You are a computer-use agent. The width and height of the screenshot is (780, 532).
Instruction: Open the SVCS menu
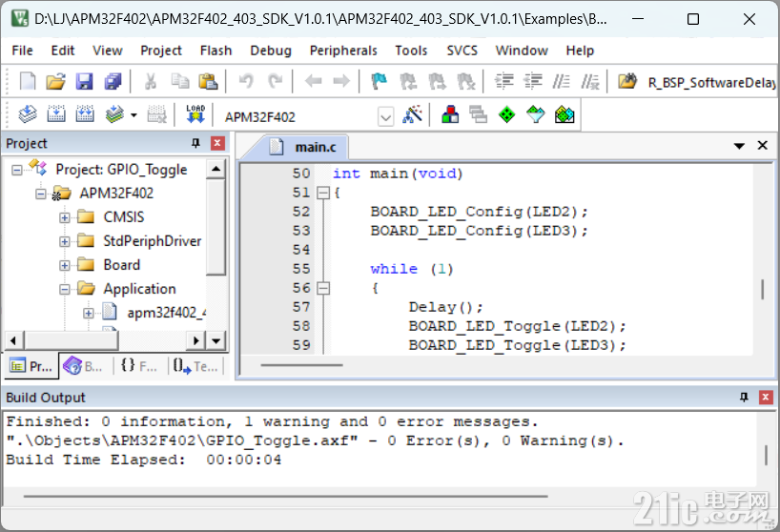tap(462, 51)
